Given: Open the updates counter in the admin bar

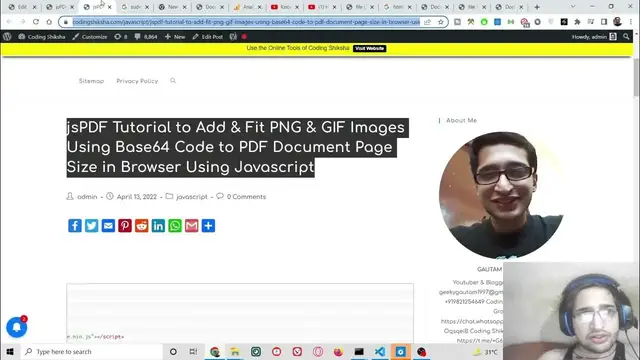Looking at the screenshot, I should click(121, 37).
